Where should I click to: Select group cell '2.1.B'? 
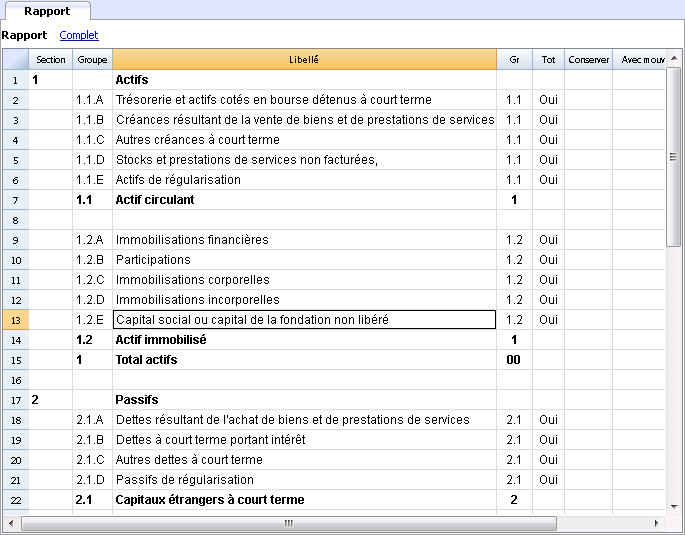coord(92,440)
